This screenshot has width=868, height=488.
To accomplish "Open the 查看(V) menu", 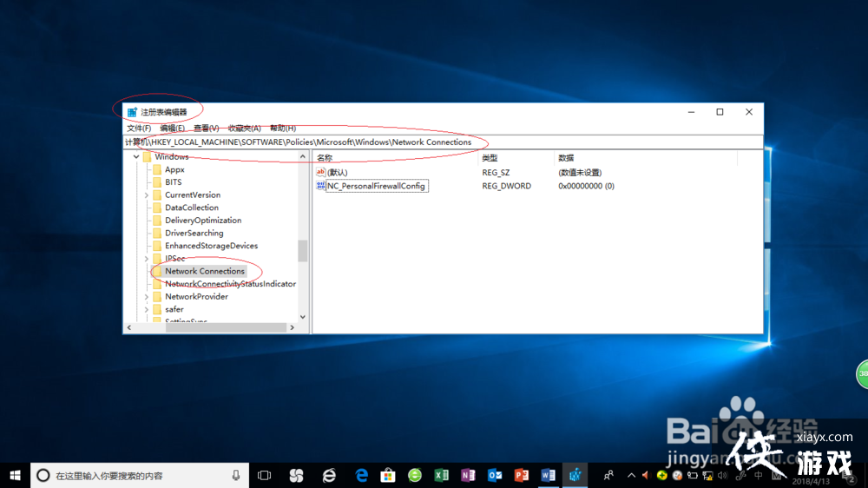I will [206, 128].
